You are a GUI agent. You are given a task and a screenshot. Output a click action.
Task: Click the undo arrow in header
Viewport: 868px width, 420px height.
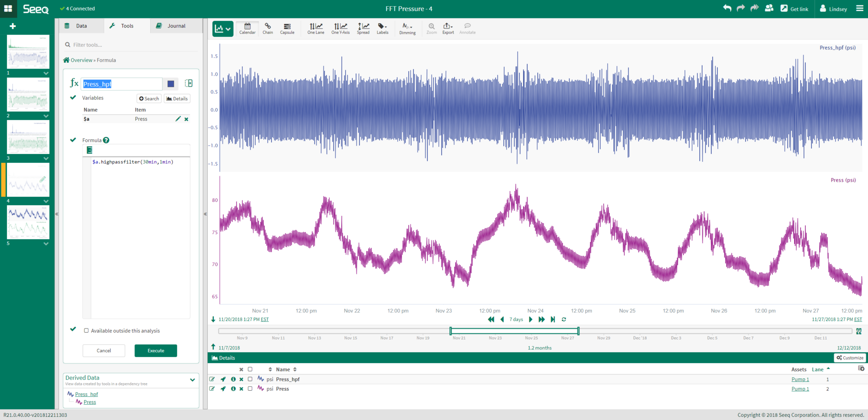pos(727,8)
